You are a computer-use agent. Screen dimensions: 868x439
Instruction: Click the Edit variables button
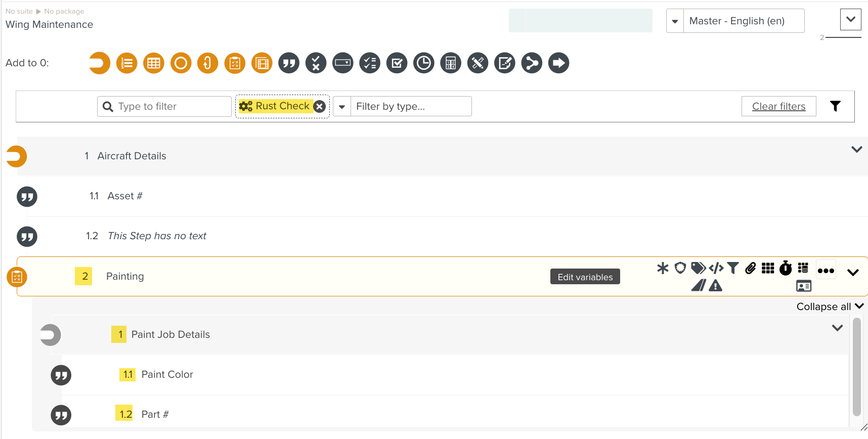point(585,277)
